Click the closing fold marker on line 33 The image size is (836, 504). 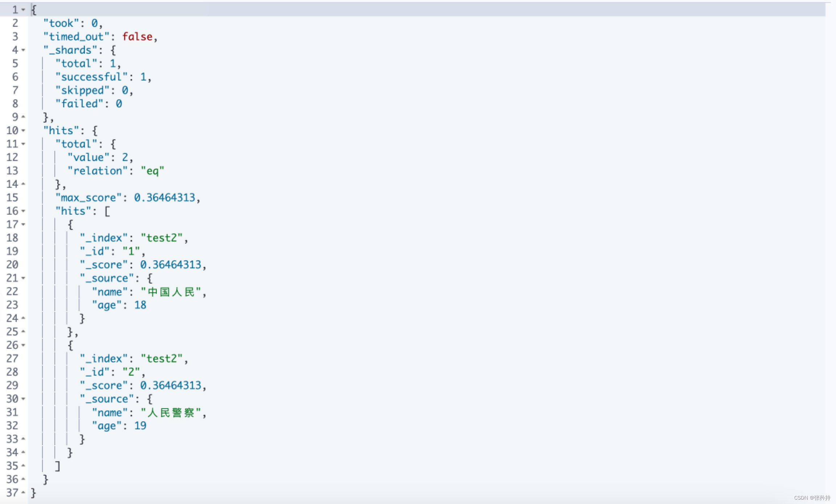(23, 439)
